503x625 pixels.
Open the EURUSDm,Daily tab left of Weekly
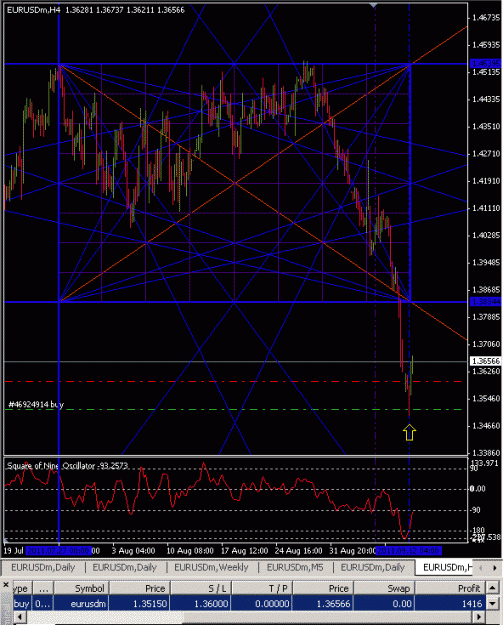point(124,567)
